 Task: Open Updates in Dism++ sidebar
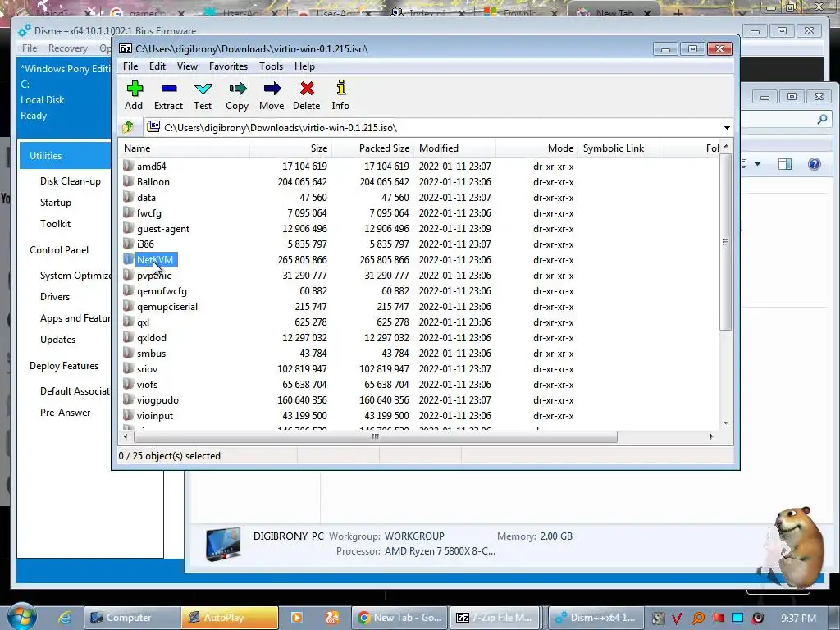pyautogui.click(x=58, y=340)
